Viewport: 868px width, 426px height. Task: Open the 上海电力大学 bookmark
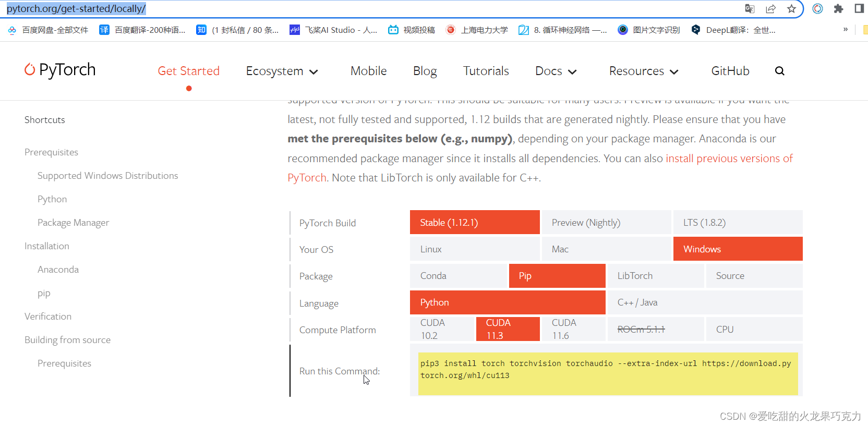(477, 30)
